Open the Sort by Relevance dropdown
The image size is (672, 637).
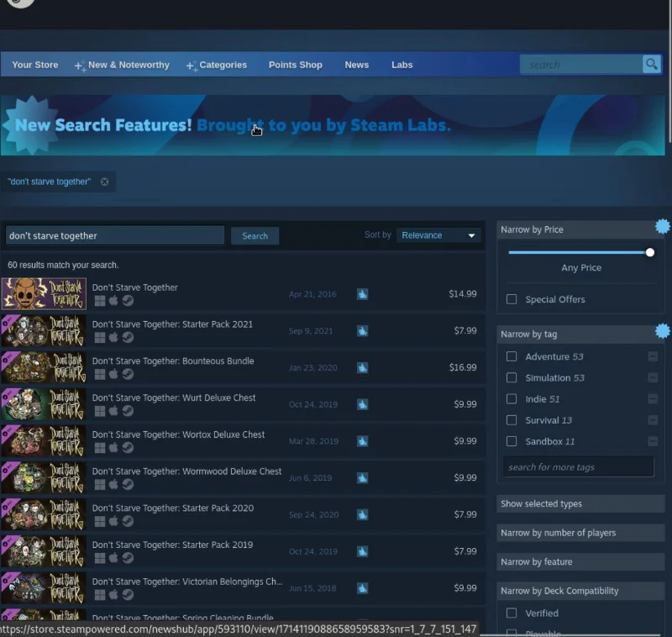pos(438,235)
